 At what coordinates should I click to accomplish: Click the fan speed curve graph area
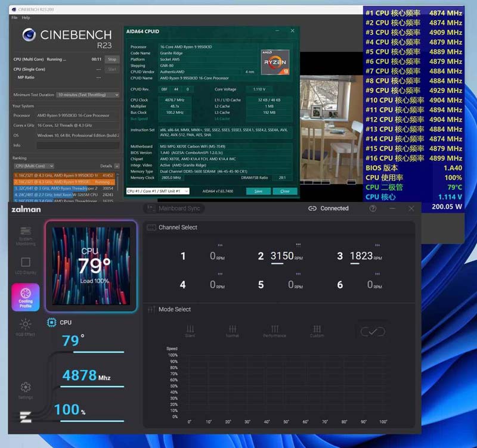287,386
